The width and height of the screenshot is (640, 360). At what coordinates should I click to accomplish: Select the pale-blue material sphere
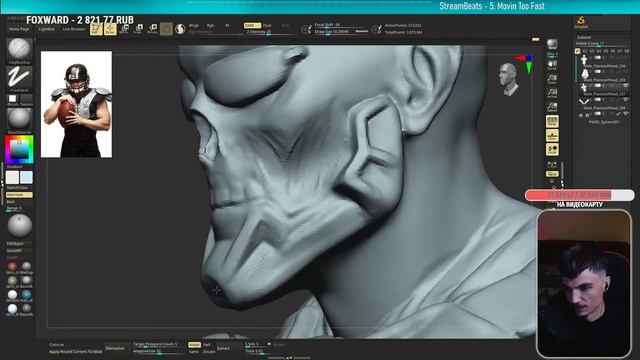[x=12, y=308]
